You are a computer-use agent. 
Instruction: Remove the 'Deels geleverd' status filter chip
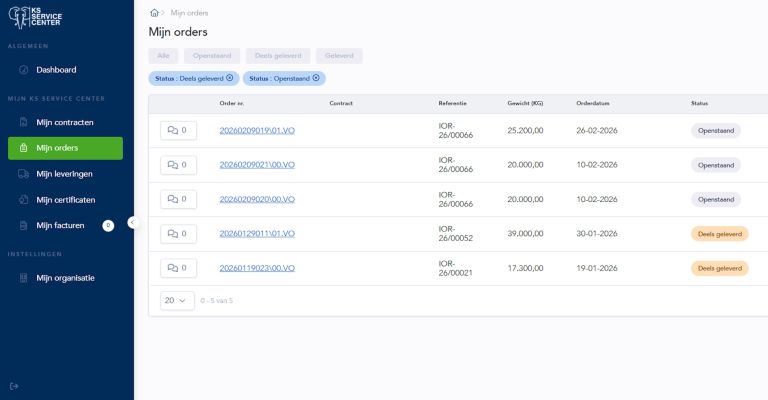tap(230, 78)
